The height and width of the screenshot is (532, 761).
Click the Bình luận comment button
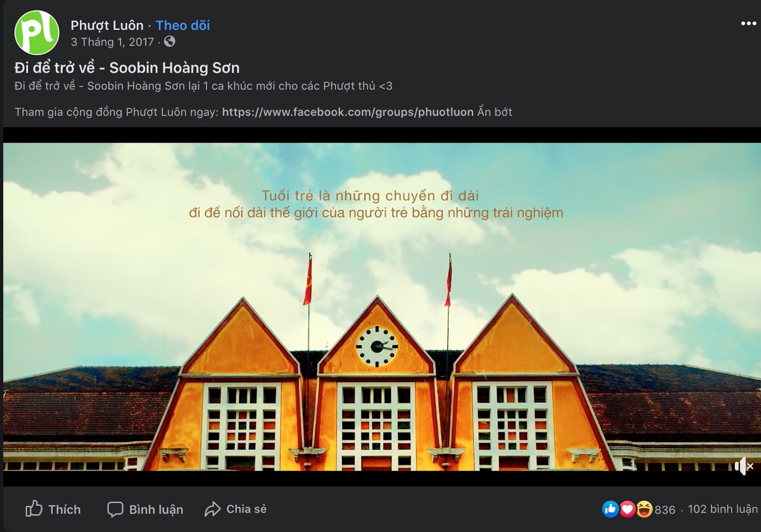click(x=145, y=509)
